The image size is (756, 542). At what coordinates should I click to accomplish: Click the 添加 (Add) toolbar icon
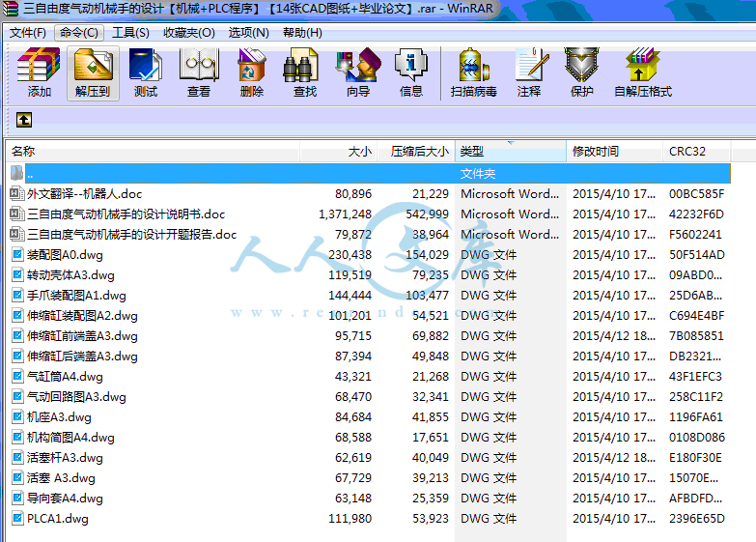(39, 65)
